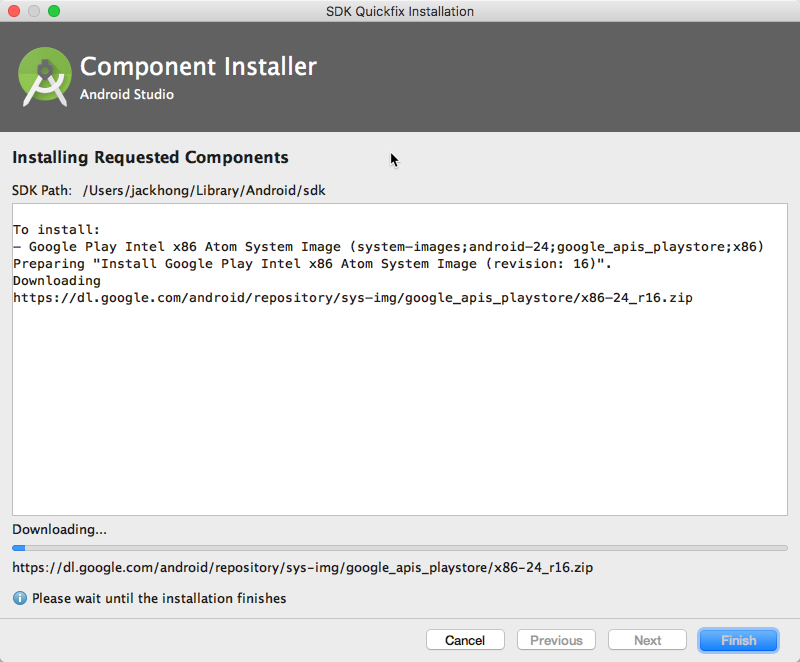
Task: Click the SDK Quickfix Installation title bar
Action: pos(400,11)
